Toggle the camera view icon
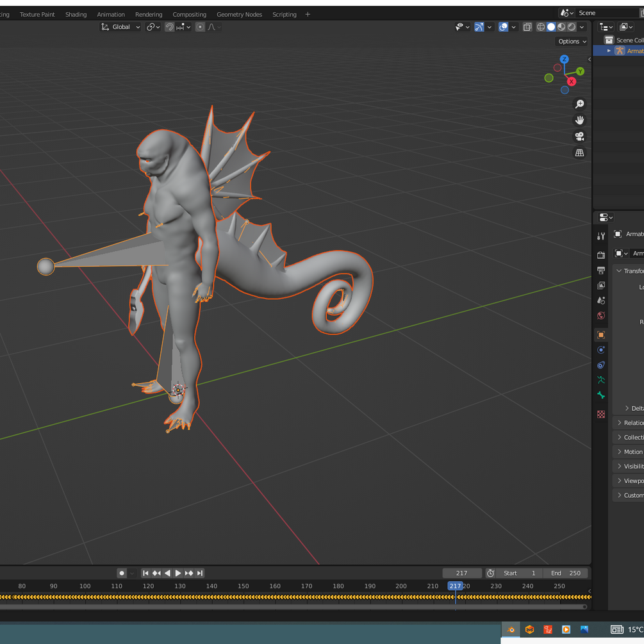The height and width of the screenshot is (644, 644). 579,136
